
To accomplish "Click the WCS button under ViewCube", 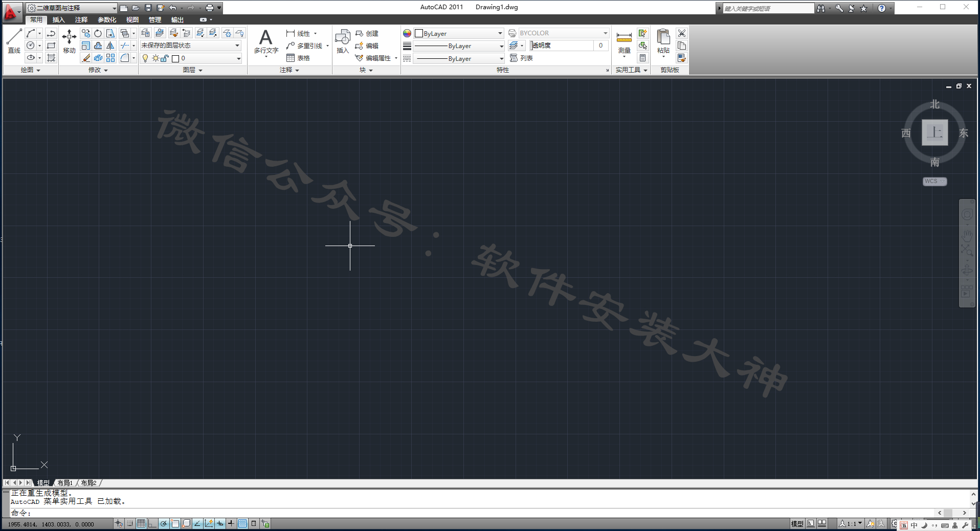I will coord(934,181).
